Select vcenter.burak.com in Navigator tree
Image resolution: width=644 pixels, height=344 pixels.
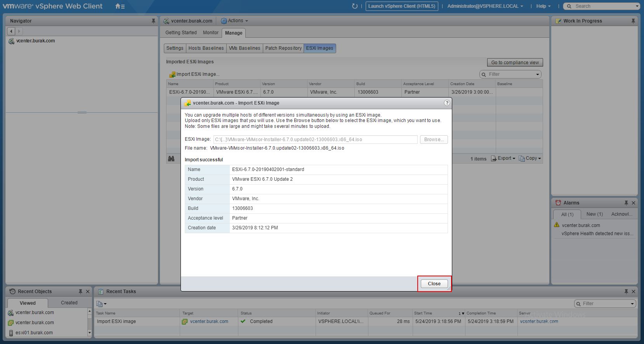point(35,41)
